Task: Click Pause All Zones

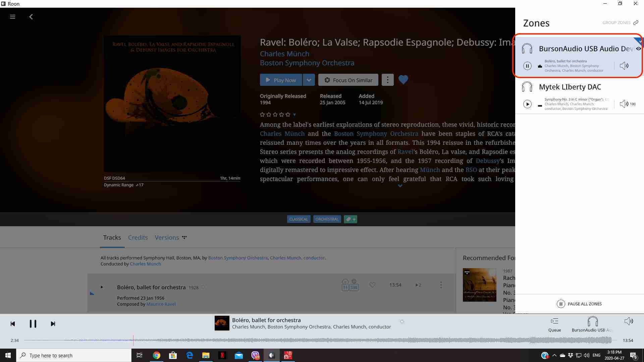Action: (579, 304)
